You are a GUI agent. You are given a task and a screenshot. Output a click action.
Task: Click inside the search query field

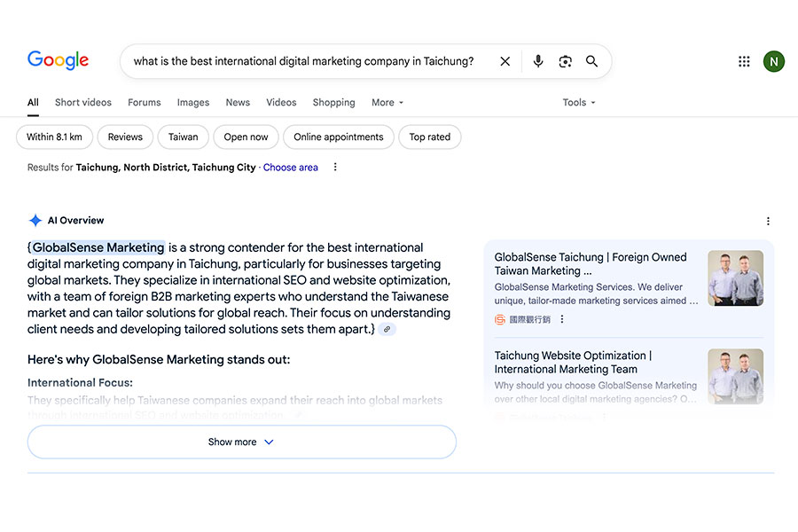coord(303,61)
